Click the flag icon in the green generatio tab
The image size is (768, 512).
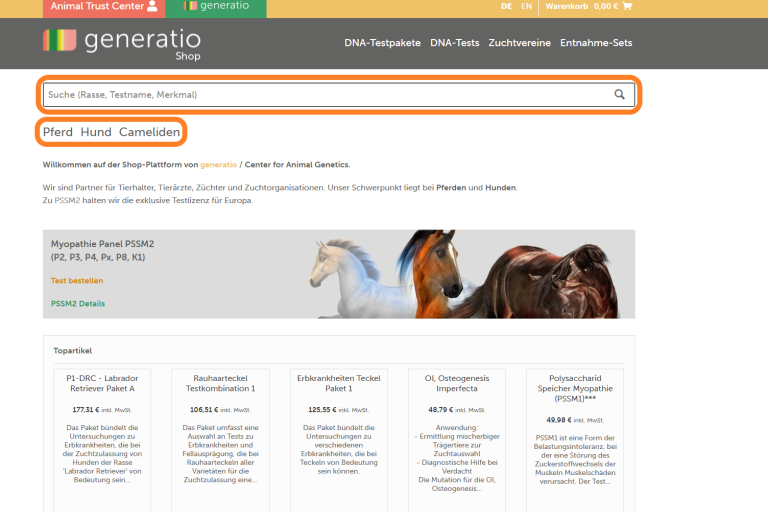[190, 6]
